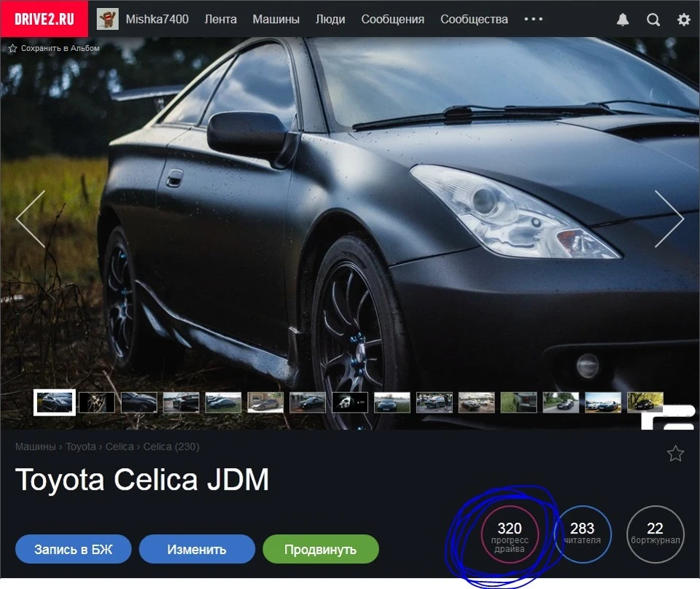The image size is (700, 589).
Task: Open the Сообщения menu item
Action: (x=393, y=19)
